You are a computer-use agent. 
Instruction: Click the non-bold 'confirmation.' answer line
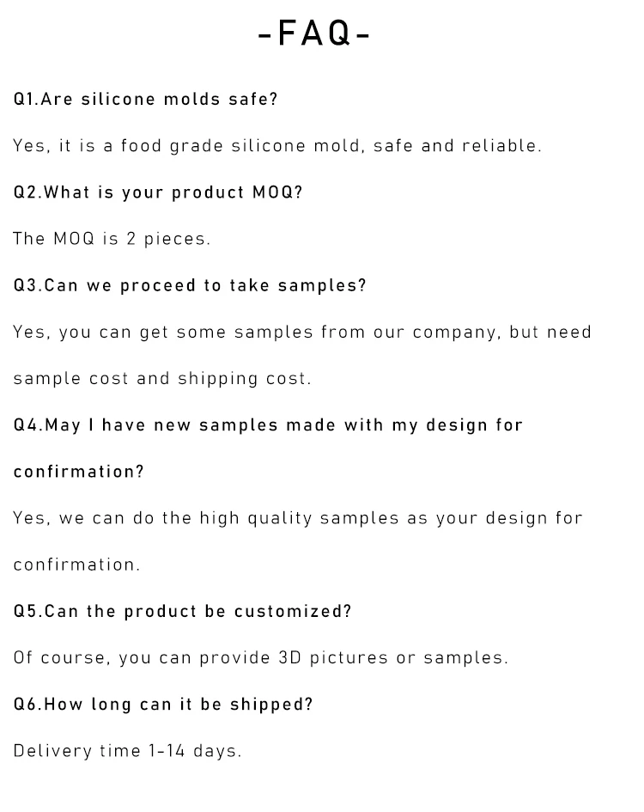point(76,565)
